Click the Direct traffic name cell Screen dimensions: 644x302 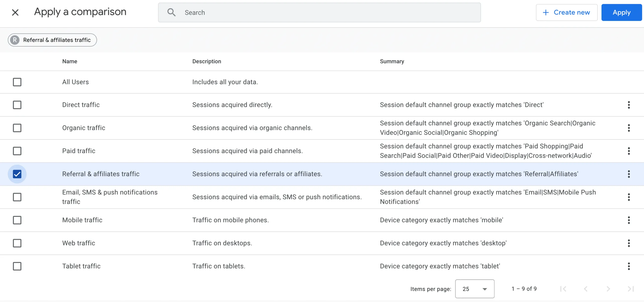click(x=81, y=105)
